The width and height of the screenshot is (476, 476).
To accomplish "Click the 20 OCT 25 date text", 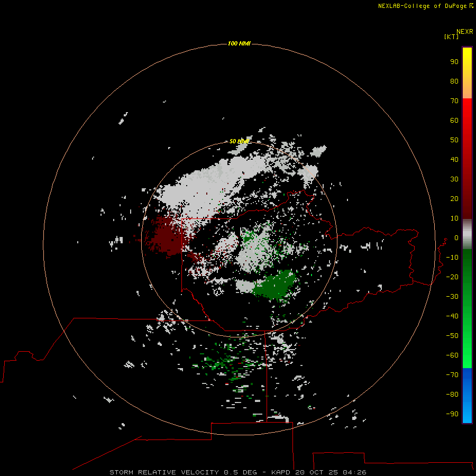I will tap(317, 472).
